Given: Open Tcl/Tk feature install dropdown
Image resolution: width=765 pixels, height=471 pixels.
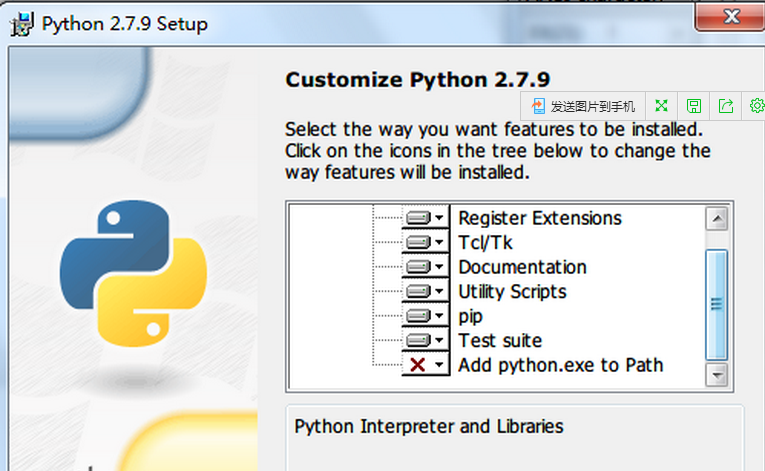Looking at the screenshot, I should [x=425, y=242].
